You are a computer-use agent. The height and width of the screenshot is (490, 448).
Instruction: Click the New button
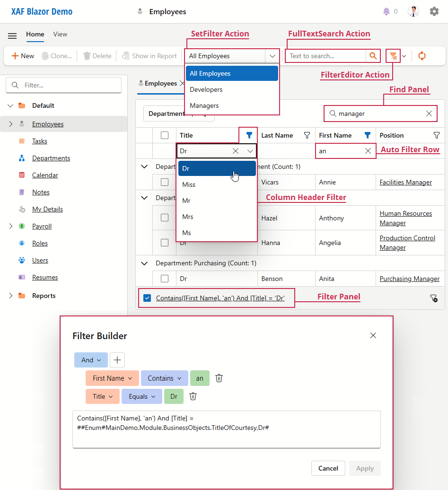(x=23, y=56)
